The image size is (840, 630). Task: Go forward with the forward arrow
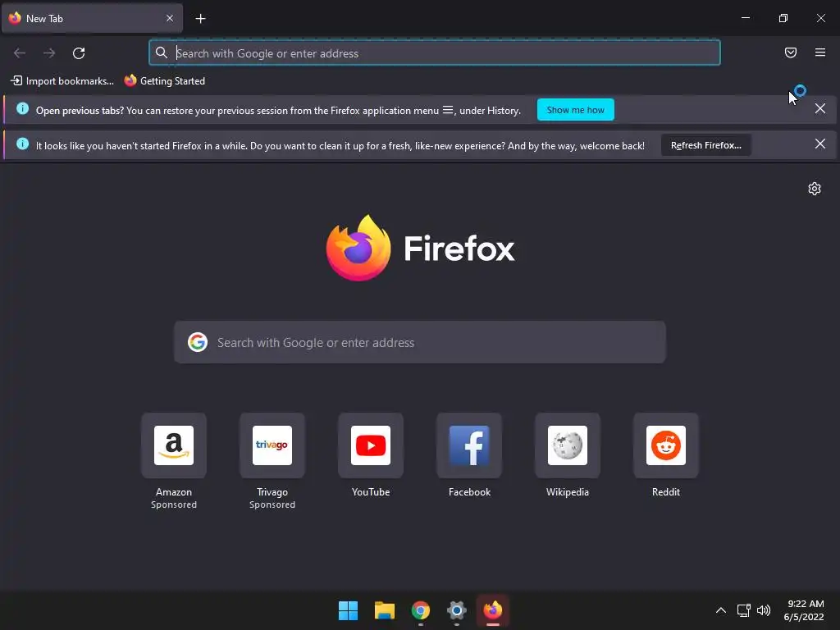pyautogui.click(x=49, y=53)
